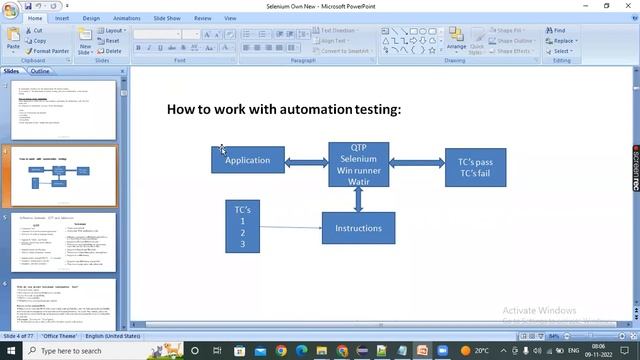Click language English (United States) in status bar
Image resolution: width=640 pixels, height=360 pixels.
point(113,336)
